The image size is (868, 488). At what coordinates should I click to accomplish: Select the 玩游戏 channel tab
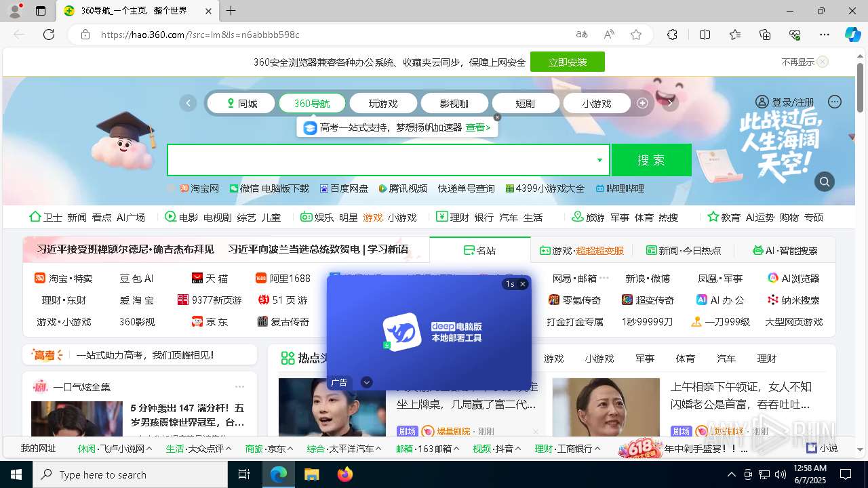[x=383, y=103]
